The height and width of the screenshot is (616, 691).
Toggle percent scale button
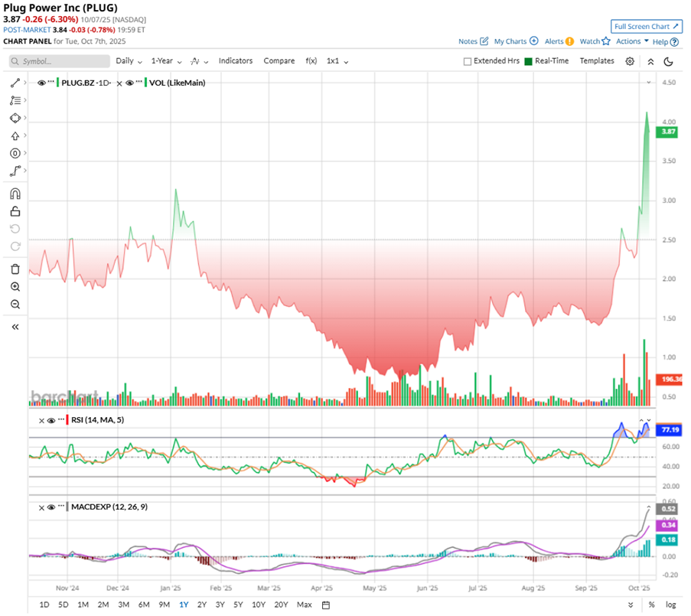click(x=651, y=605)
